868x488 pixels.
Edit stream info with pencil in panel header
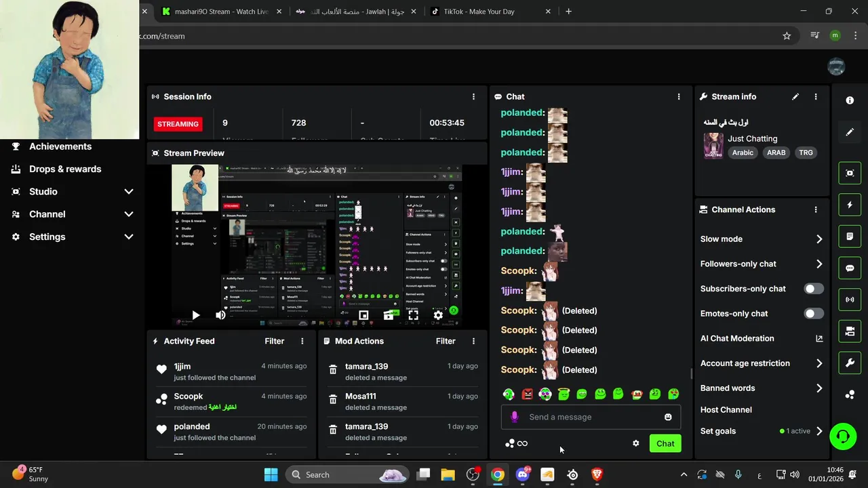coord(795,97)
